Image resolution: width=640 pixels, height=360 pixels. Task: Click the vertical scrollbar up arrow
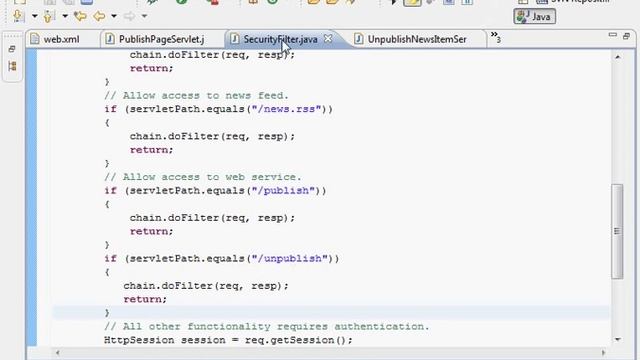coord(618,57)
